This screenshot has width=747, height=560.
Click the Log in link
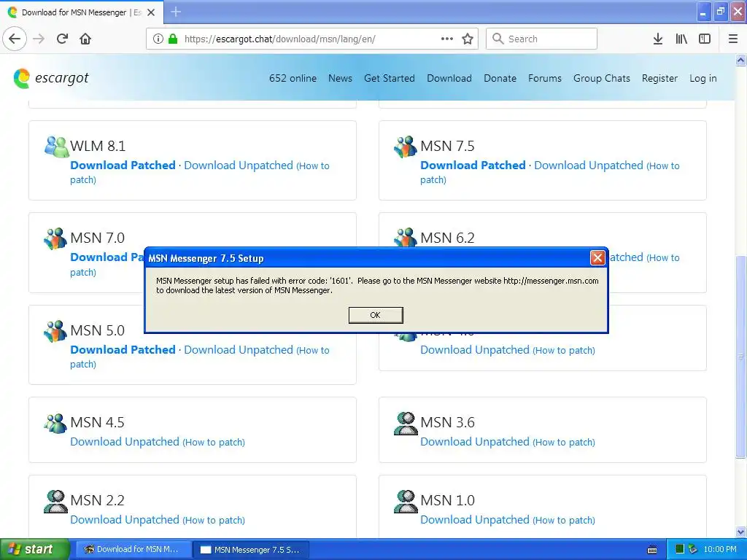(703, 78)
